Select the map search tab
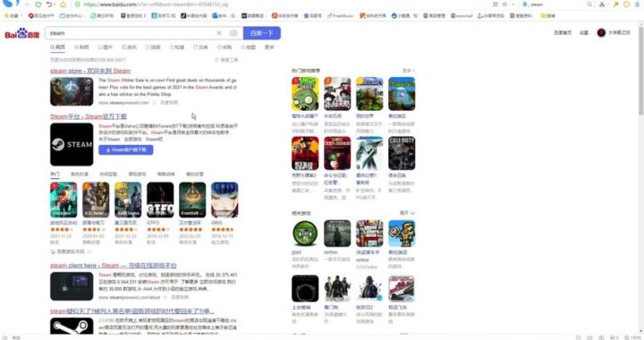644x340 pixels. tap(248, 47)
